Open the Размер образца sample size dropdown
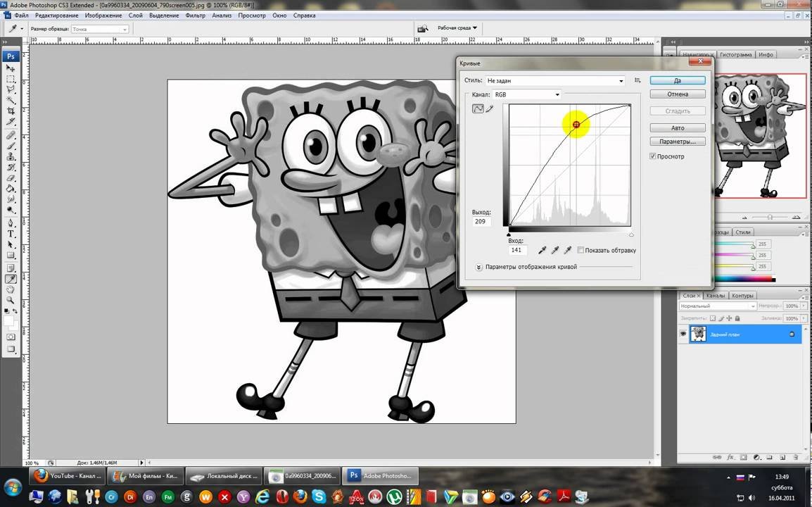The height and width of the screenshot is (507, 812). [x=99, y=29]
